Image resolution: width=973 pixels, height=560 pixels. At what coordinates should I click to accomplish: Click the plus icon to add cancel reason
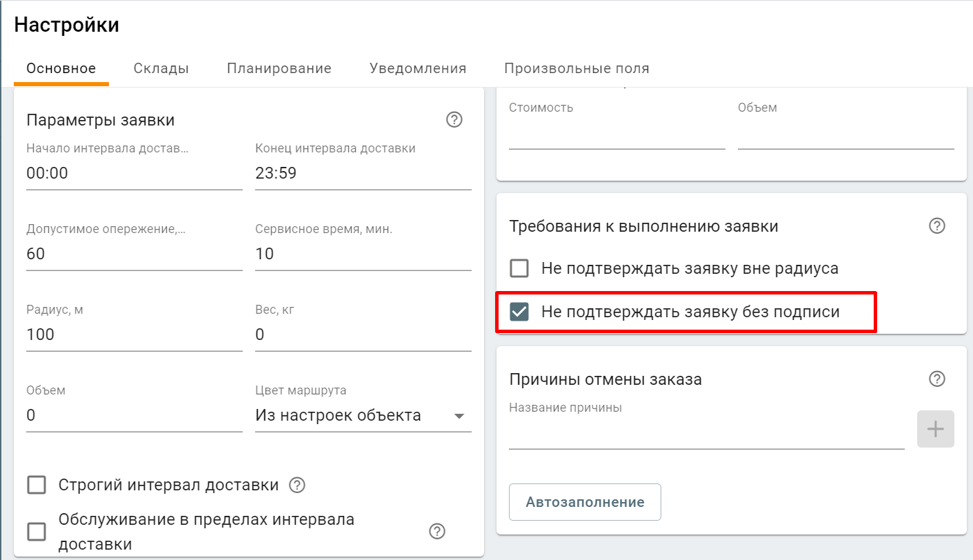[935, 428]
